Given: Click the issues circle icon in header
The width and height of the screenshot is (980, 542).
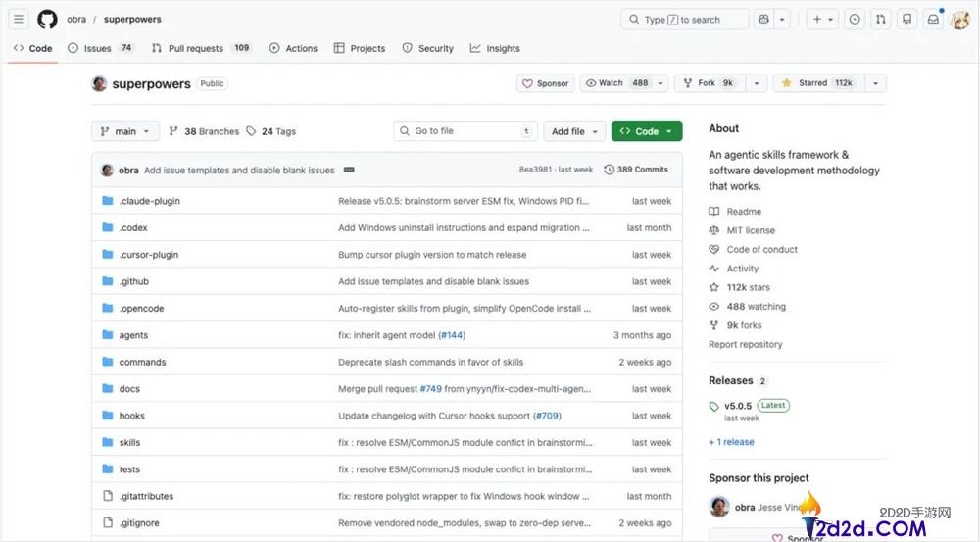Looking at the screenshot, I should point(855,19).
